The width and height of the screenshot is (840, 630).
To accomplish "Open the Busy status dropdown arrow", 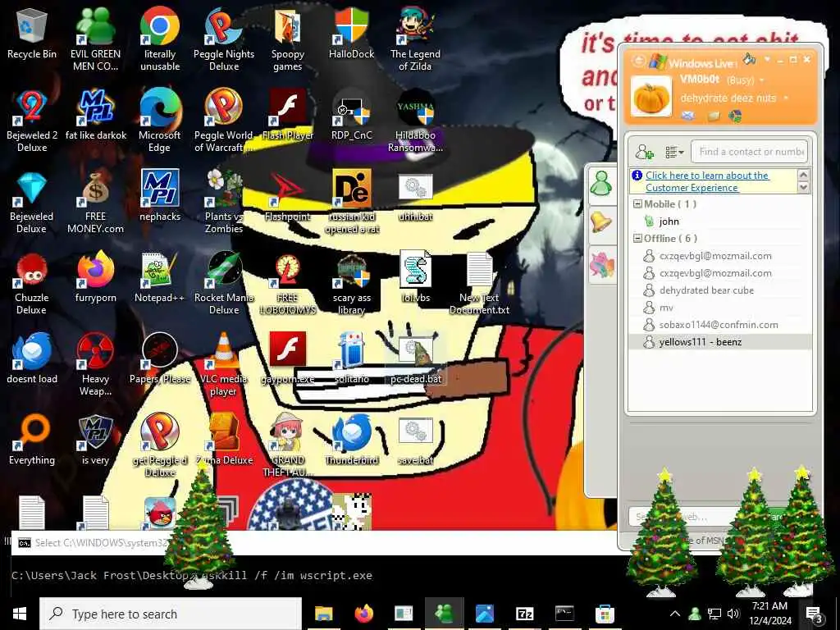I will coord(762,80).
